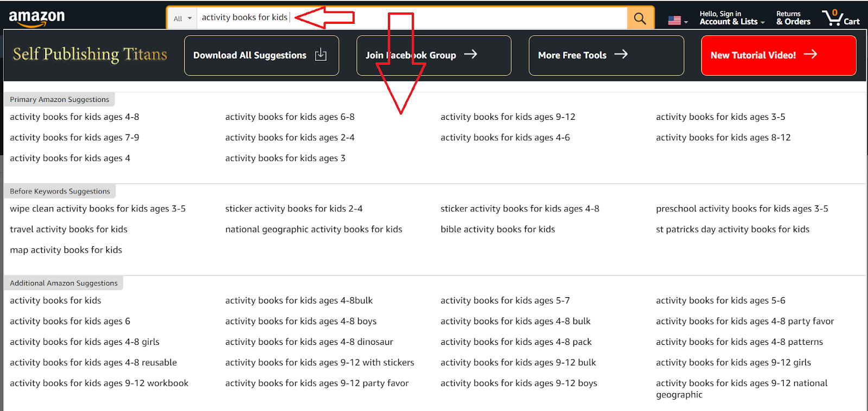
Task: Choose 'activity books for kids ages 9-12 national geographic'
Action: tap(742, 389)
